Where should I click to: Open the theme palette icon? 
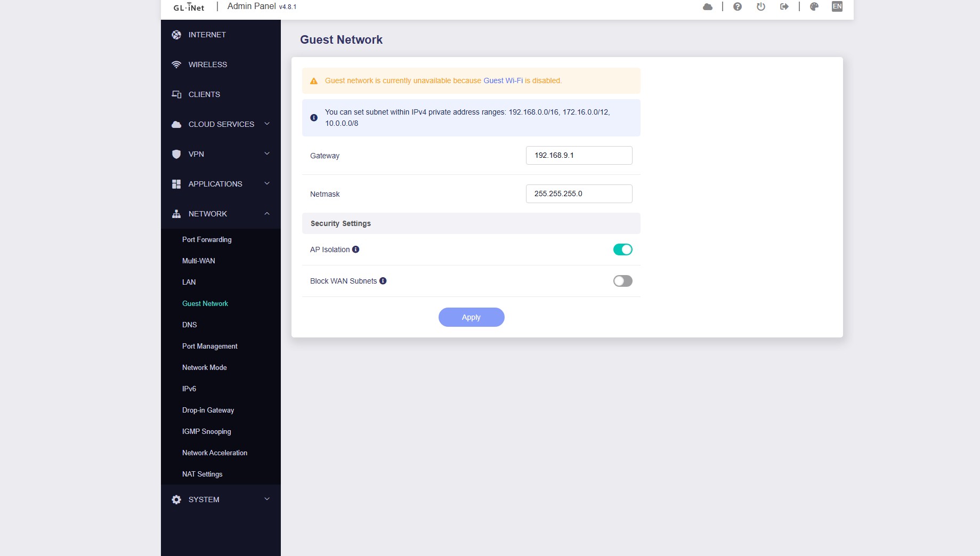pyautogui.click(x=814, y=6)
